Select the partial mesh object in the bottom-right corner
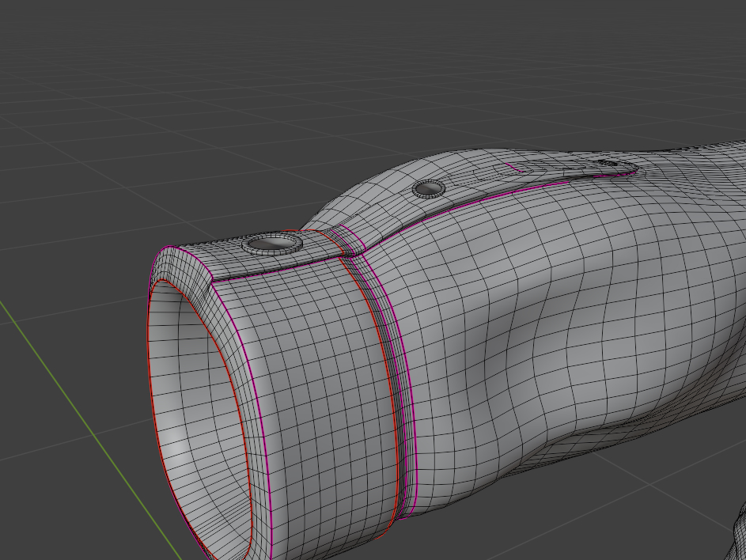Screen dimensions: 746x560 pos(738,532)
